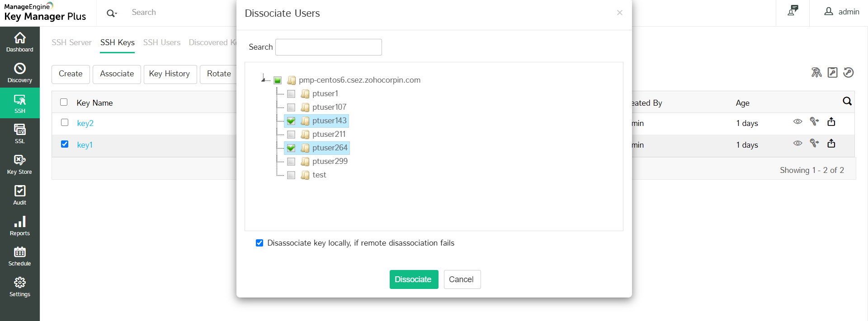The height and width of the screenshot is (321, 868).
Task: Open Settings gear in sidebar
Action: (20, 287)
